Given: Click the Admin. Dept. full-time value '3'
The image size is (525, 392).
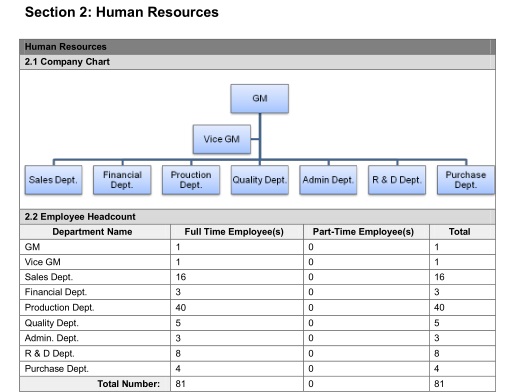Looking at the screenshot, I should [x=178, y=338].
